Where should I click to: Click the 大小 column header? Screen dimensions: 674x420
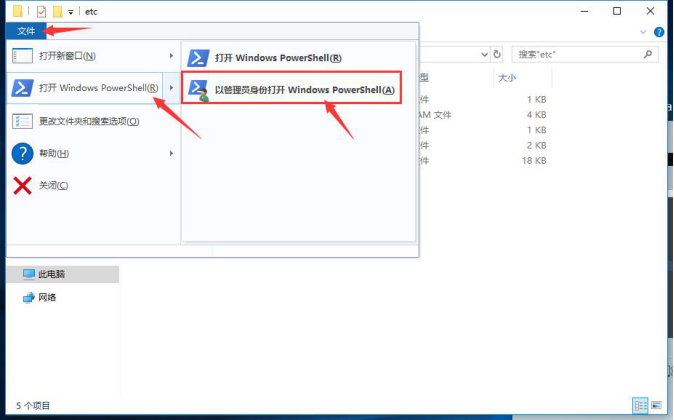(507, 78)
